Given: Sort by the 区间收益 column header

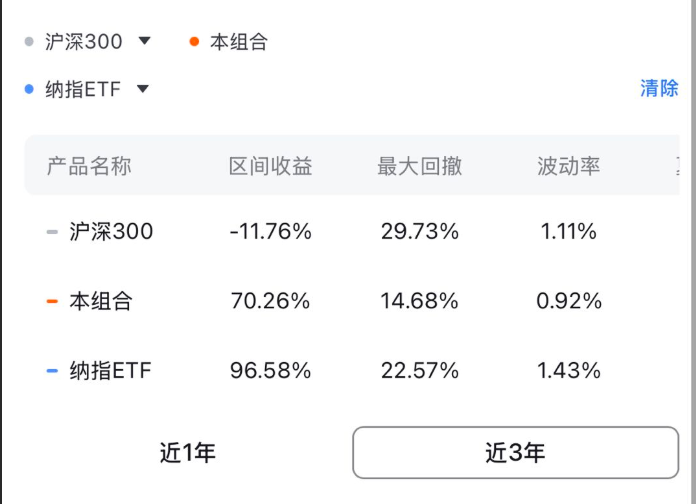Looking at the screenshot, I should (x=270, y=166).
